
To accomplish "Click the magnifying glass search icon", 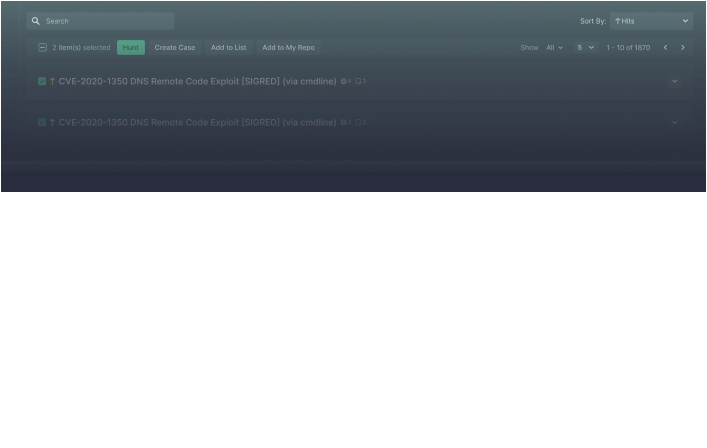I will (36, 21).
